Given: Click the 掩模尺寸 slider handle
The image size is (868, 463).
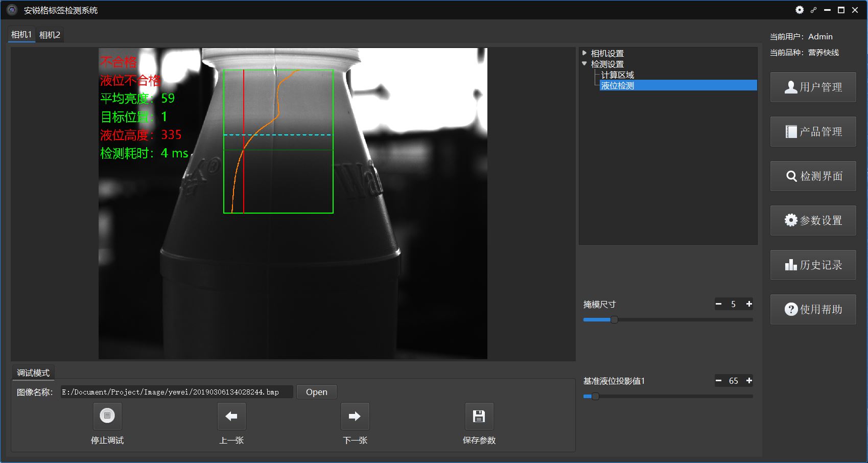Looking at the screenshot, I should coord(614,320).
